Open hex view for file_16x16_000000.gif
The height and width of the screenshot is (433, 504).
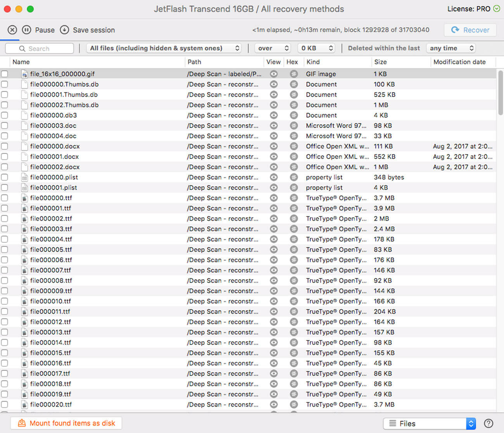tap(293, 74)
